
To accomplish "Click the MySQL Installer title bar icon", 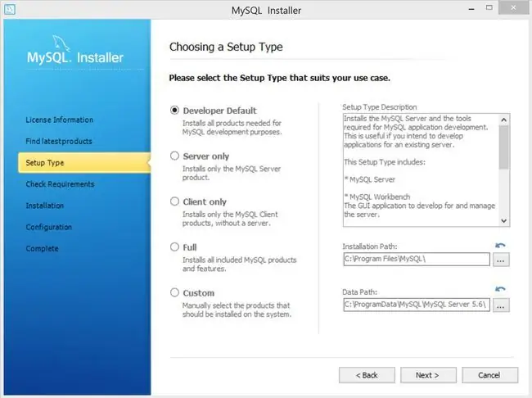I will (x=10, y=9).
